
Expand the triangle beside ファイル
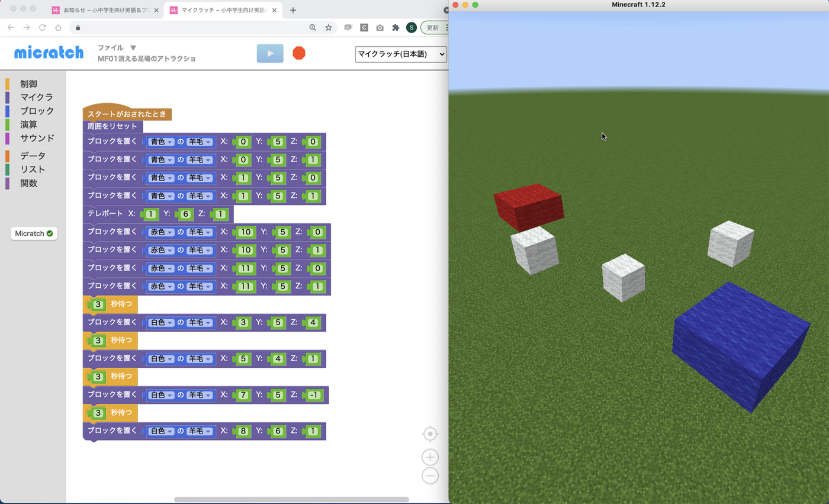(133, 48)
